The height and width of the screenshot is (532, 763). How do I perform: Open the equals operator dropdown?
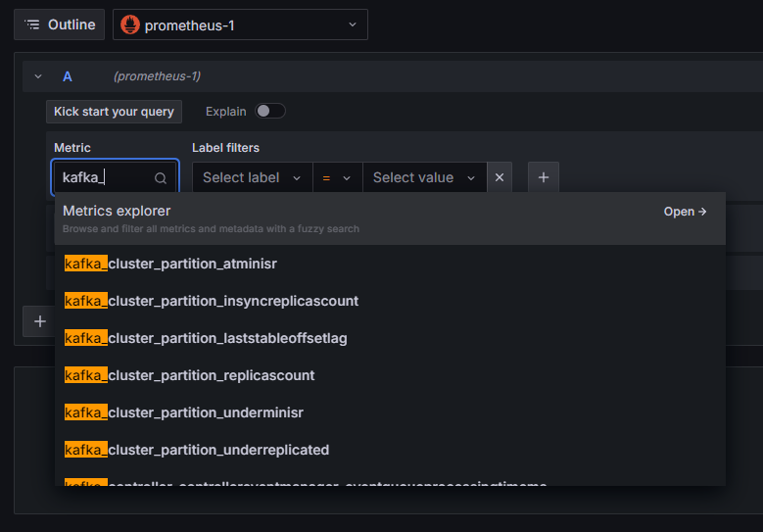[337, 177]
